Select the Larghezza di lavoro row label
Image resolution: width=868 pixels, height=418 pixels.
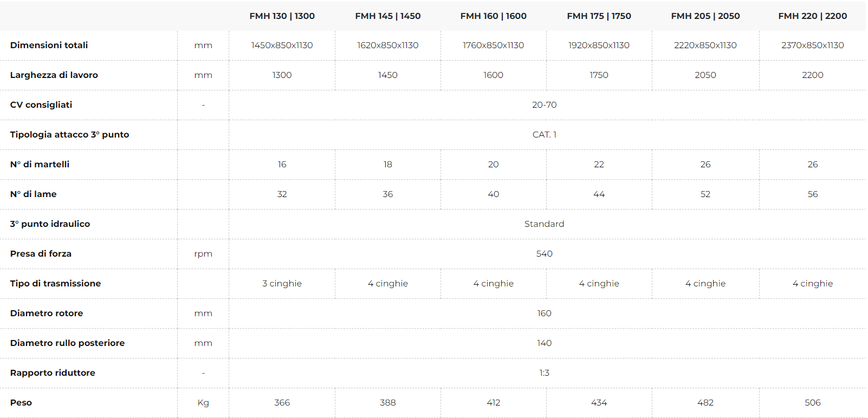click(54, 75)
